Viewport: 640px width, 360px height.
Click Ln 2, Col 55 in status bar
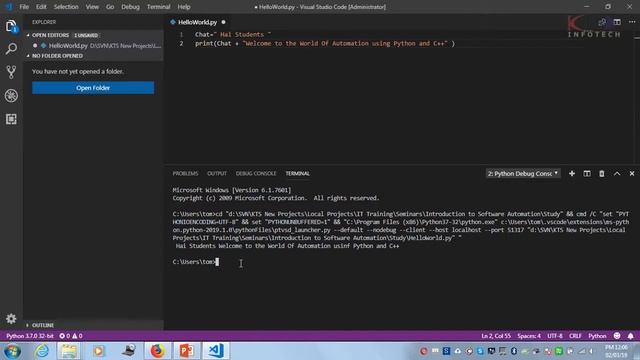click(496, 336)
